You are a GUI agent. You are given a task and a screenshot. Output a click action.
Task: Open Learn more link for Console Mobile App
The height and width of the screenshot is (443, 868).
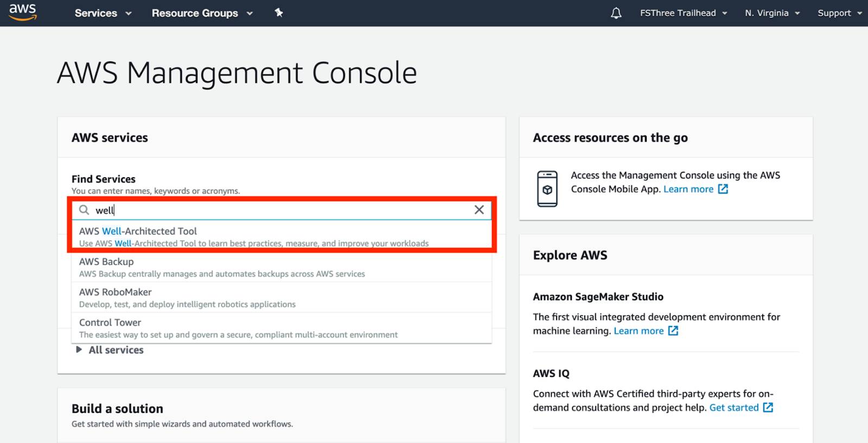click(x=688, y=189)
